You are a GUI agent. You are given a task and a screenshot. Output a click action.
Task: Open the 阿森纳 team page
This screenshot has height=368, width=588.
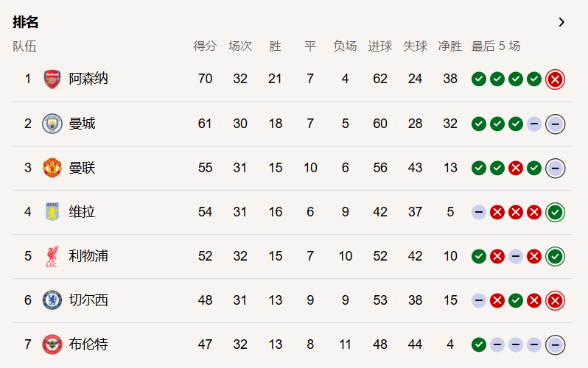[x=88, y=79]
